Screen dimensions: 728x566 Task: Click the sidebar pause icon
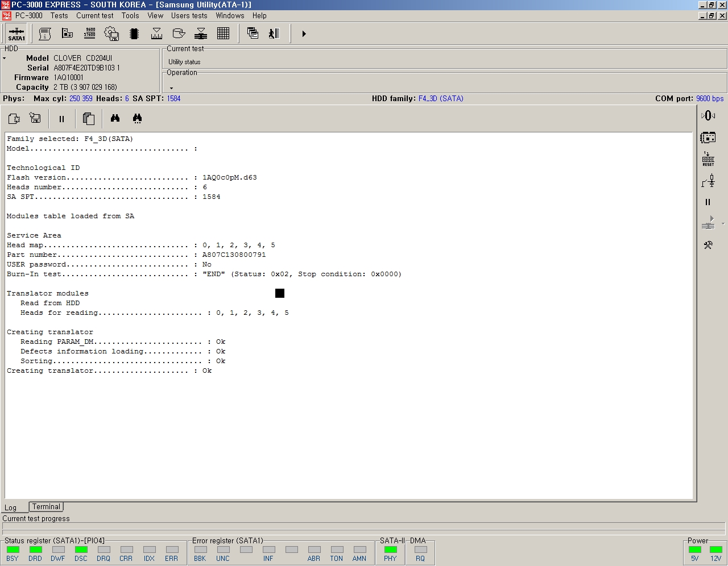pyautogui.click(x=708, y=202)
